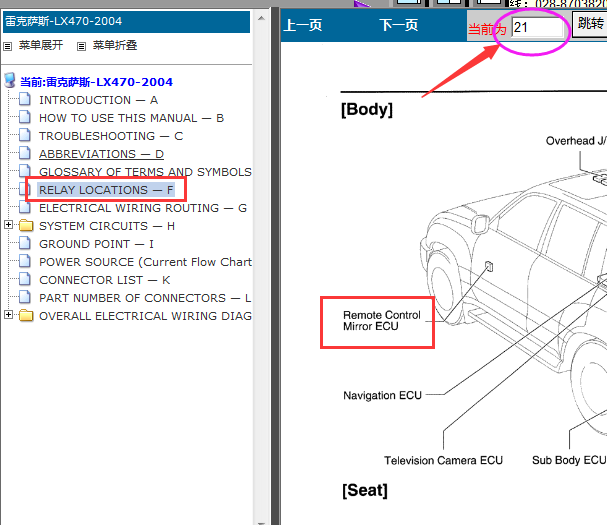This screenshot has width=607, height=525.
Task: Open POWER SOURCE (Current Flow Chart) entry
Action: [145, 262]
